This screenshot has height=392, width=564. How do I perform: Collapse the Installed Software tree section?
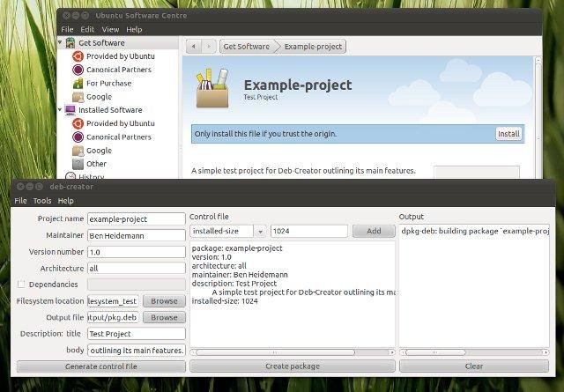pos(60,109)
